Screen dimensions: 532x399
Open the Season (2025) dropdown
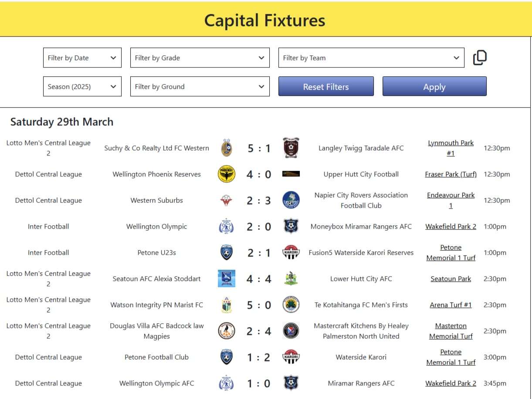coord(82,86)
